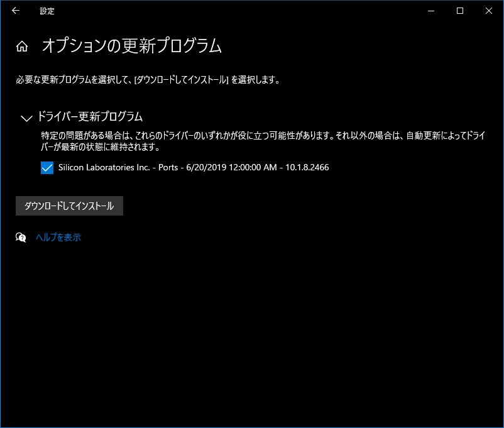
Task: Open help by clicking ヘルプを表示
Action: 59,238
